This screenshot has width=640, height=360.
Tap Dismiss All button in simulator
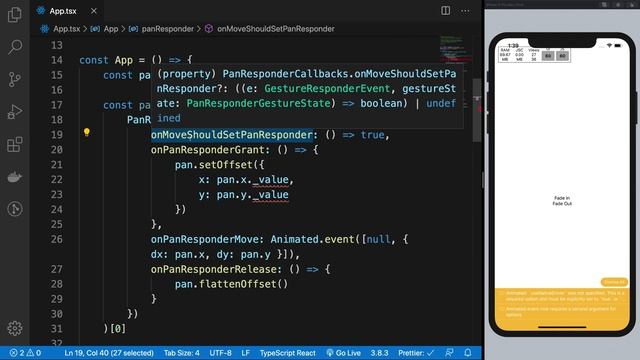coord(614,282)
